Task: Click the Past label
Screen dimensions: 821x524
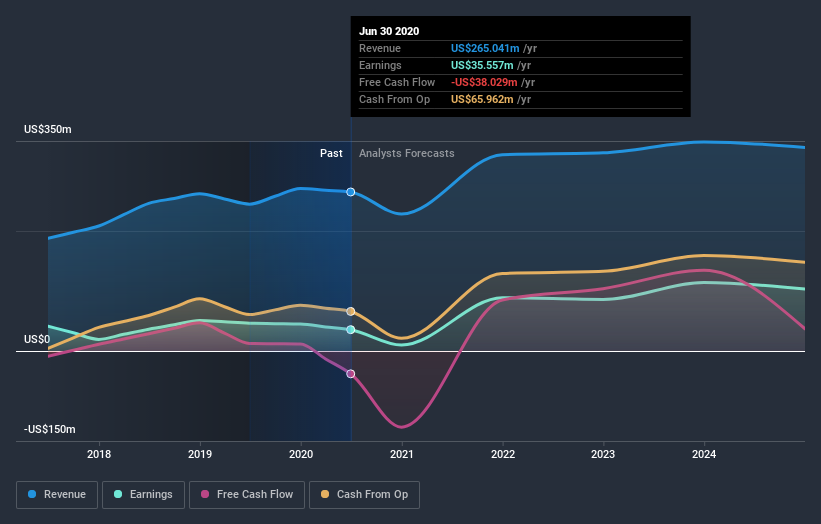Action: pyautogui.click(x=331, y=153)
